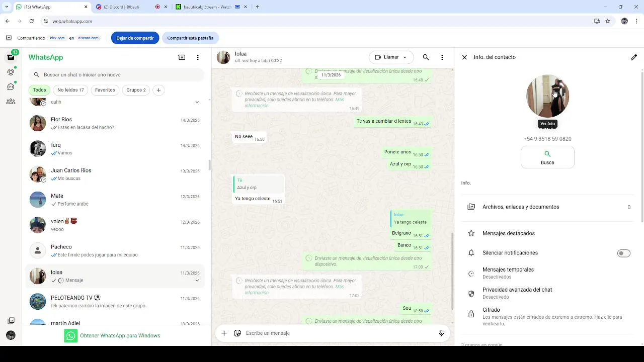The width and height of the screenshot is (644, 362).
Task: Open PELOTEANDO TV group chat
Action: [115, 301]
